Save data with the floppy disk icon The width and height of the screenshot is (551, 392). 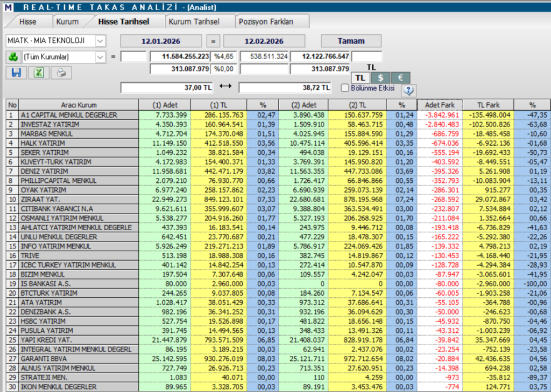pos(16,73)
